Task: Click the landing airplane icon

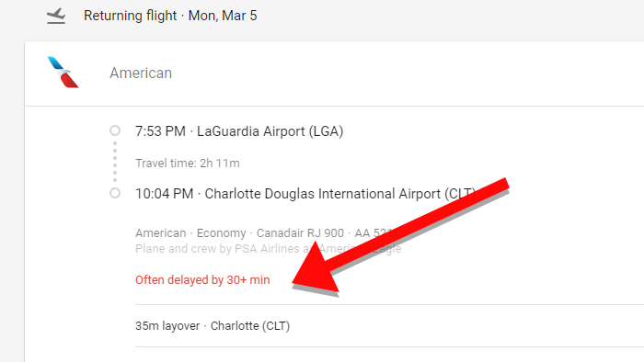Action: point(56,16)
